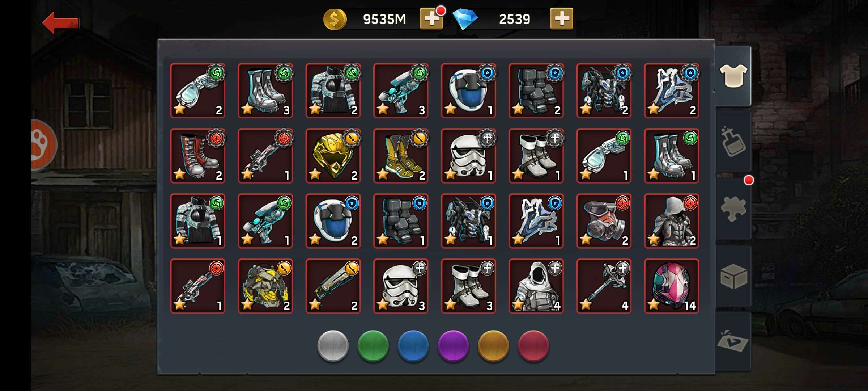Image resolution: width=868 pixels, height=391 pixels.
Task: Open the paw pet button
Action: [x=43, y=144]
